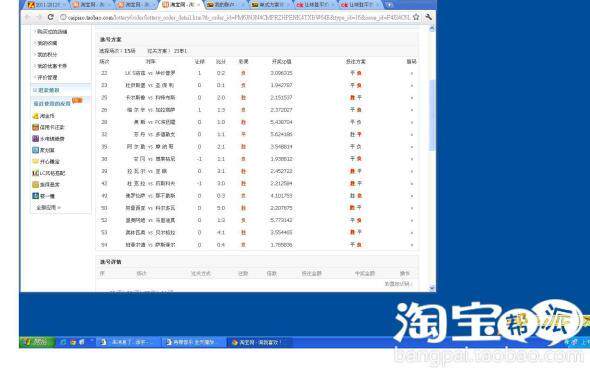Open the 淘金币 gold coin app
The width and height of the screenshot is (590, 368).
43,116
